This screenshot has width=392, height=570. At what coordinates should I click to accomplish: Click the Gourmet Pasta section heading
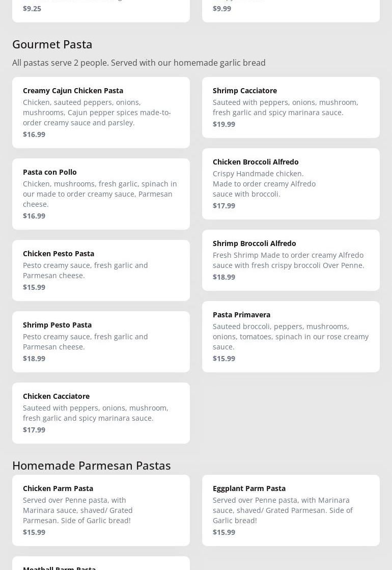point(52,44)
